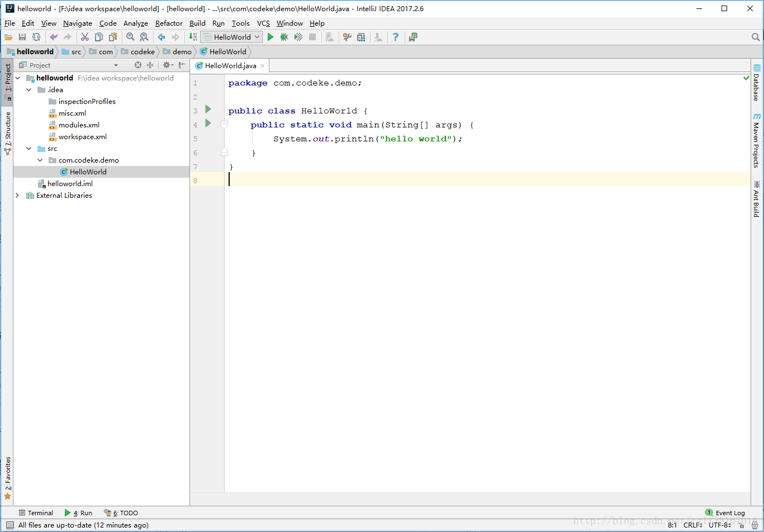Screen dimensions: 764x532
Task: Open the Ant Build side panel
Action: 757,198
